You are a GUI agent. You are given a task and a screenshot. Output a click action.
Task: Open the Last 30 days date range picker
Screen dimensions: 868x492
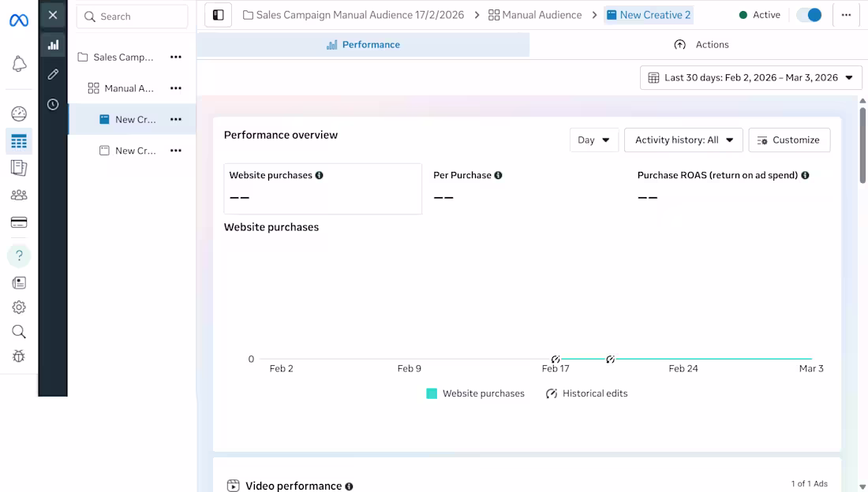click(750, 78)
